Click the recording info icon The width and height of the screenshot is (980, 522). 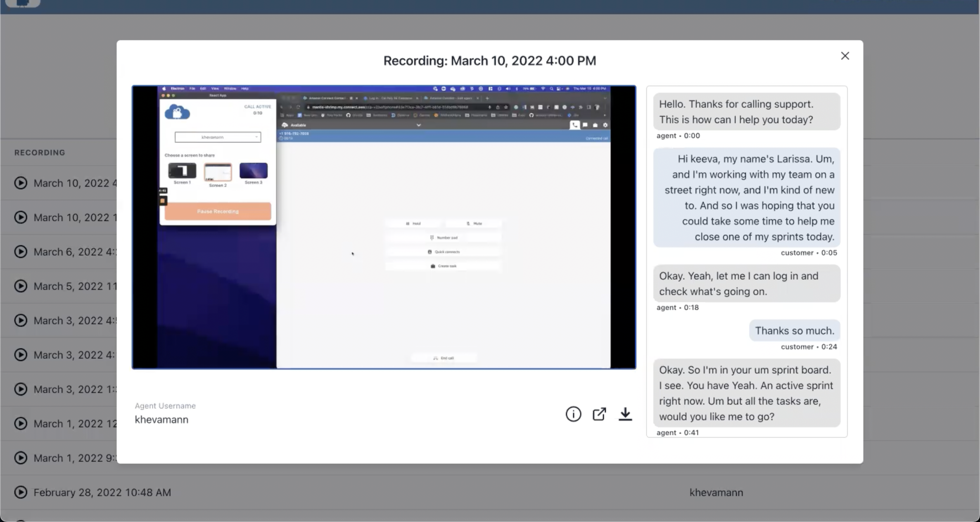pyautogui.click(x=573, y=414)
